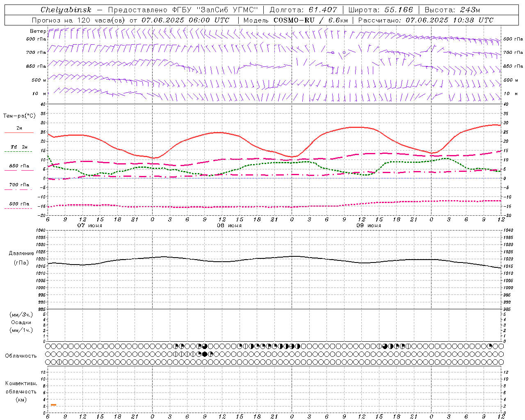Click solid red line sample under 2м
The height and width of the screenshot is (420, 525).
tap(19, 133)
